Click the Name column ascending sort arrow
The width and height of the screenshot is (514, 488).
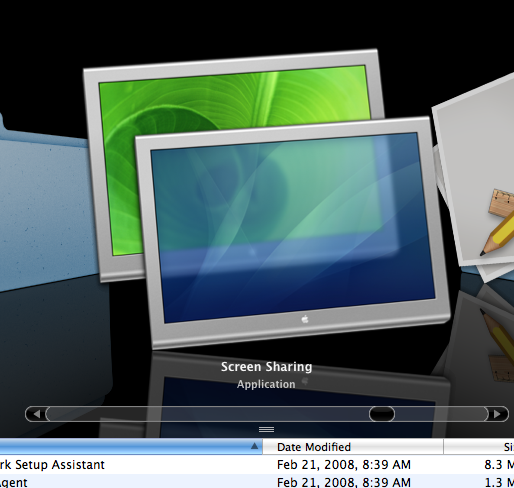[x=254, y=446]
